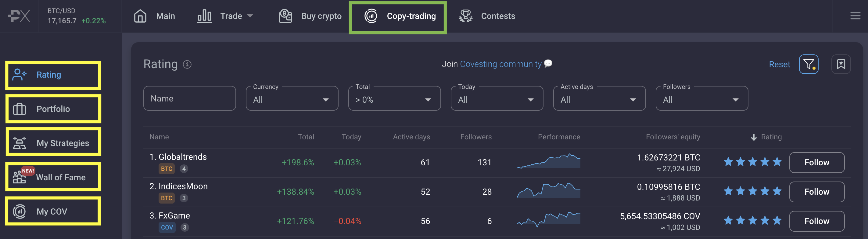Image resolution: width=868 pixels, height=239 pixels.
Task: Click the Buy crypto wallet icon
Action: 285,16
